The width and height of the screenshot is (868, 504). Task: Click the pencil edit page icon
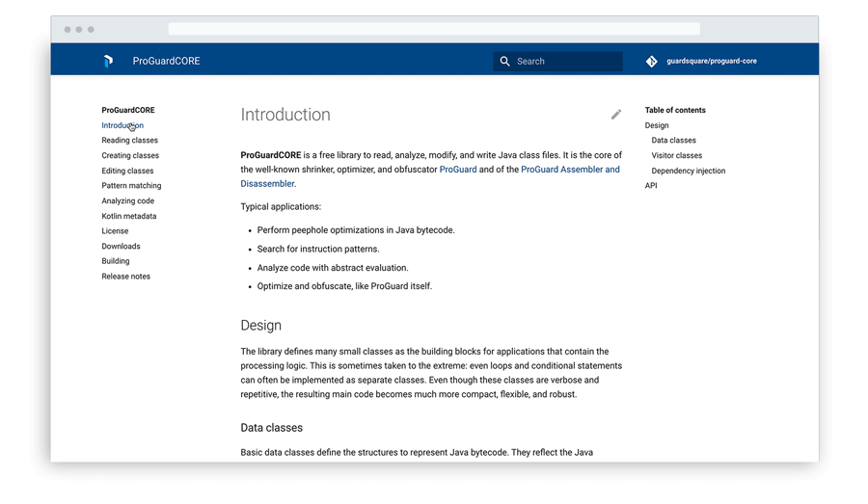616,115
